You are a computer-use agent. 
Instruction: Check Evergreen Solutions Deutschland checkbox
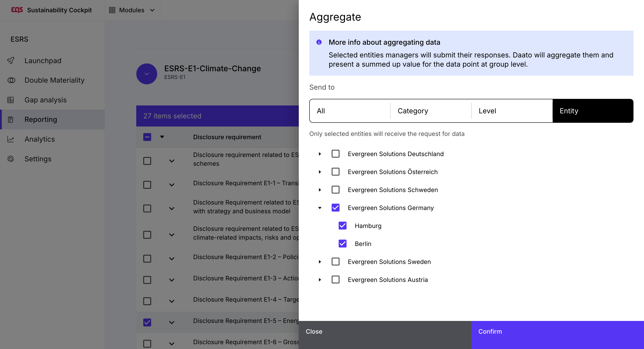335,154
